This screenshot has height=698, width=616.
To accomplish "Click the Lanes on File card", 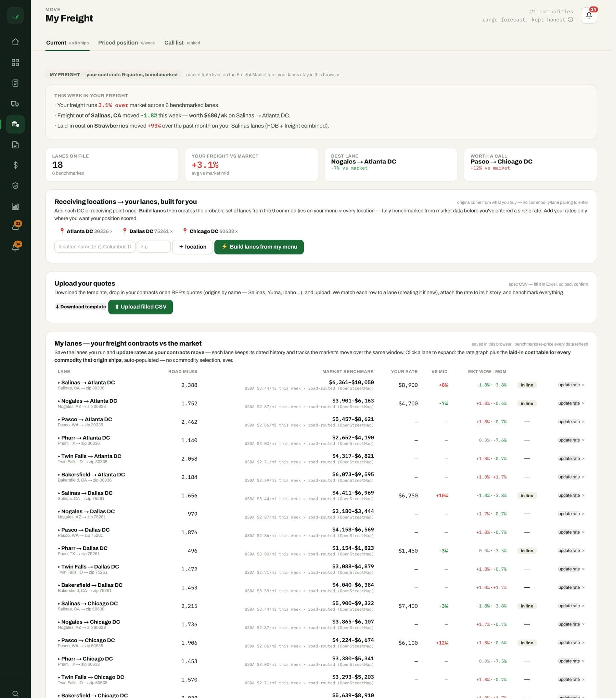I will 112,165.
